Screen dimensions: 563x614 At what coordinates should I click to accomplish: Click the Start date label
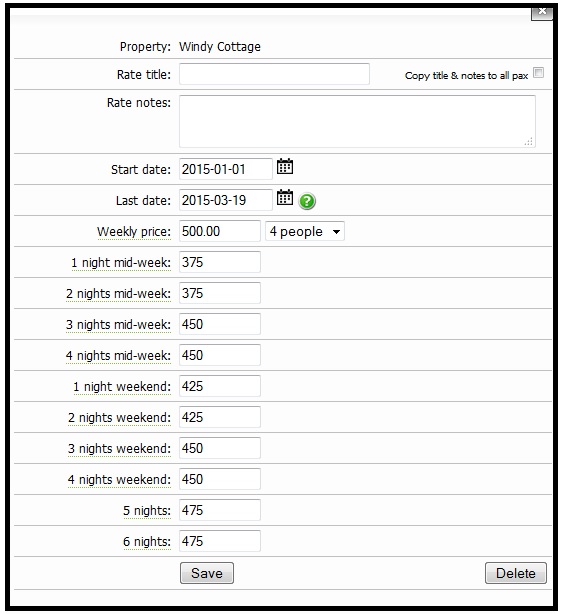coord(141,170)
